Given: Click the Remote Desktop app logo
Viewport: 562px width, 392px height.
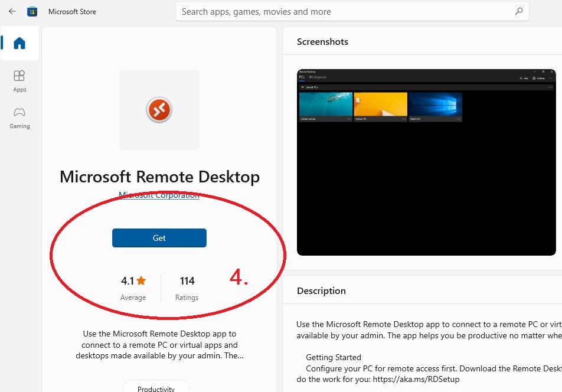Looking at the screenshot, I should coord(159,109).
